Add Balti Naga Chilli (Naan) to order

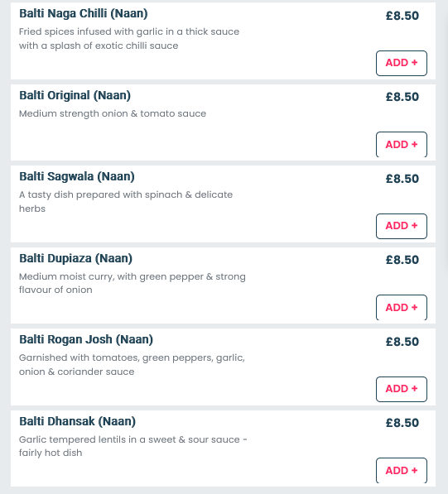[402, 63]
